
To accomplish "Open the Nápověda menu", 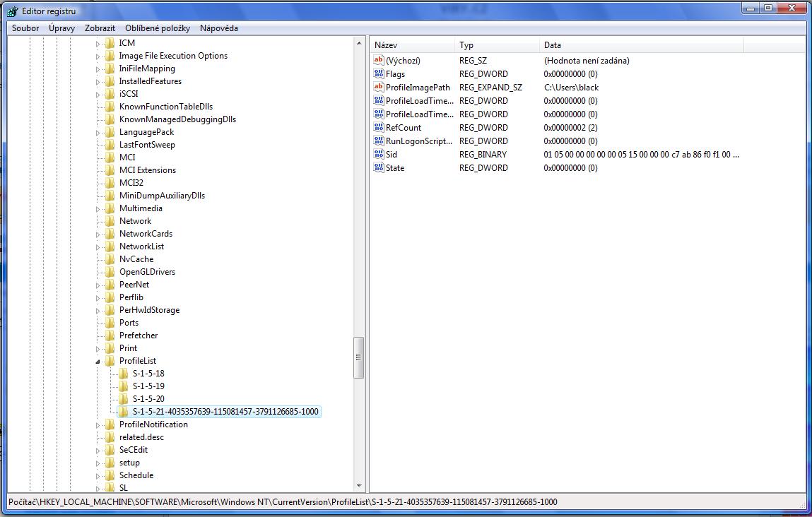I will tap(218, 28).
